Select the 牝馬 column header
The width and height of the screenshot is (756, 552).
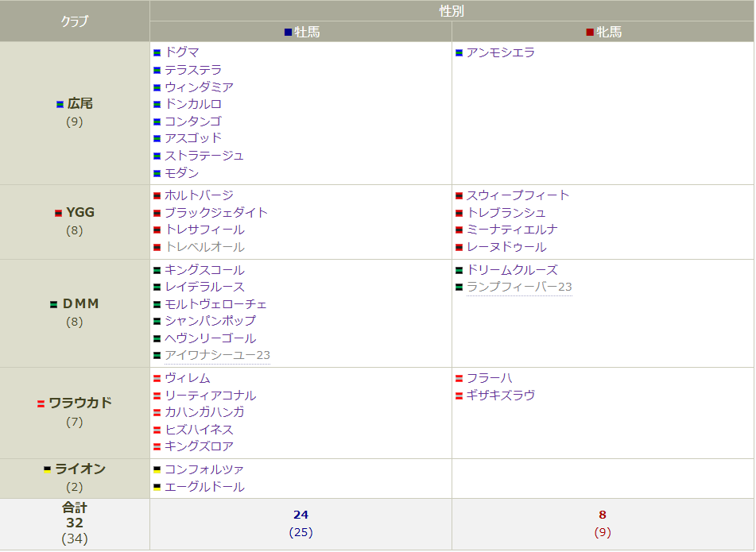[604, 32]
